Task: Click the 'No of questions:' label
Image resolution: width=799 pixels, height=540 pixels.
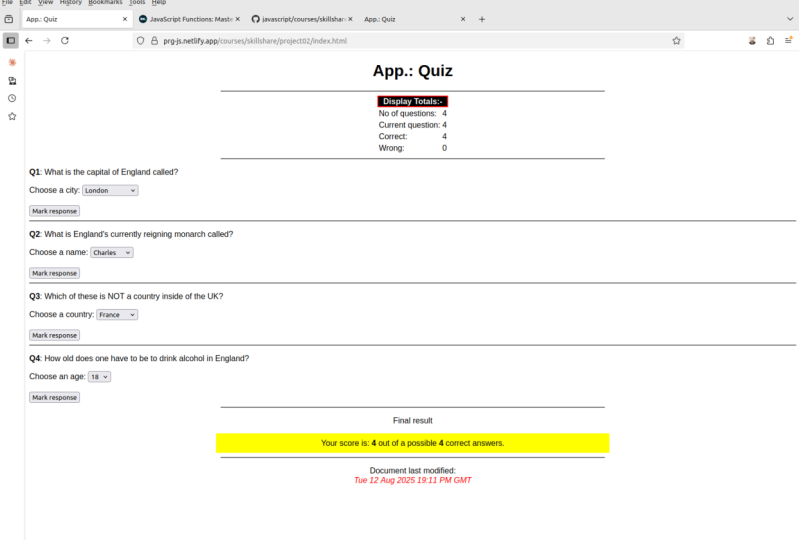Action: [x=407, y=114]
